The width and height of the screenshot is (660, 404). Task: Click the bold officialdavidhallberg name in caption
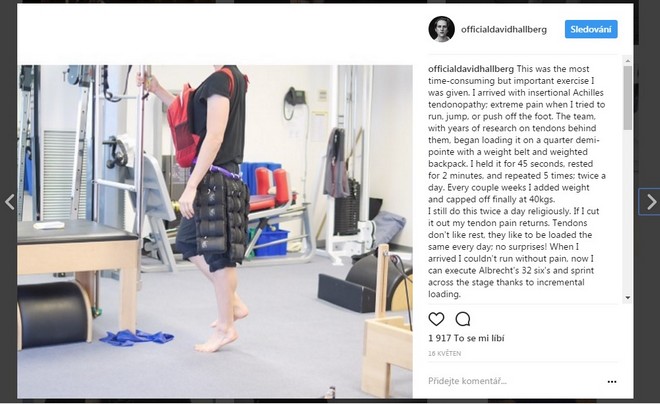click(471, 69)
